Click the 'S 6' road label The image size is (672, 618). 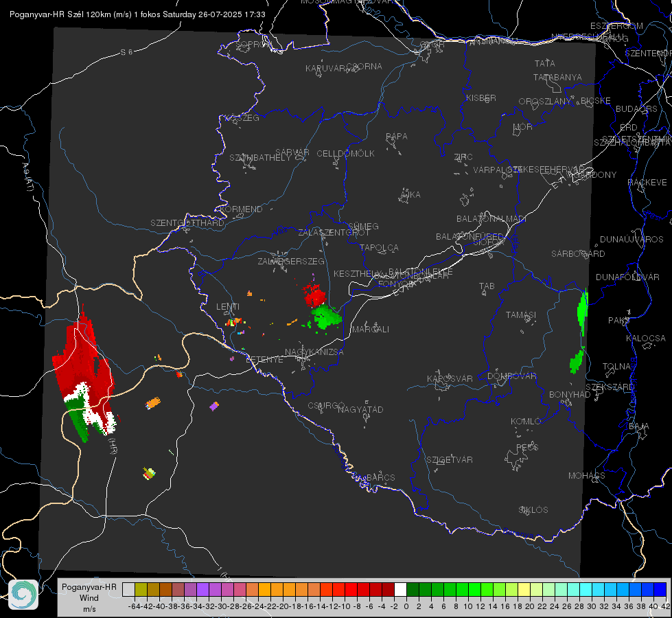pos(126,52)
